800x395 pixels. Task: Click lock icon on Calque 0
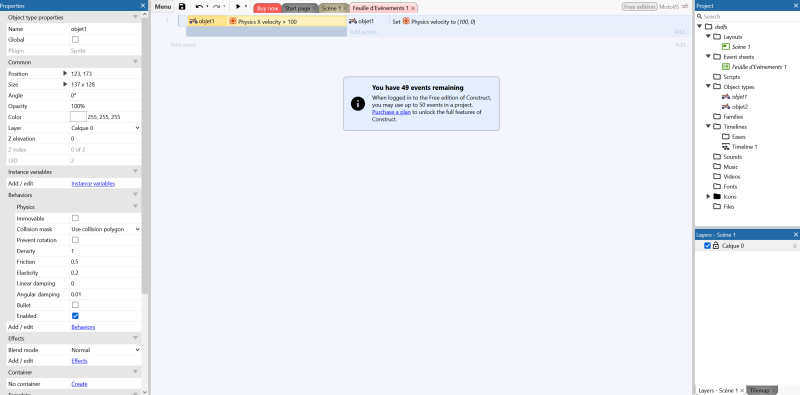(x=716, y=246)
